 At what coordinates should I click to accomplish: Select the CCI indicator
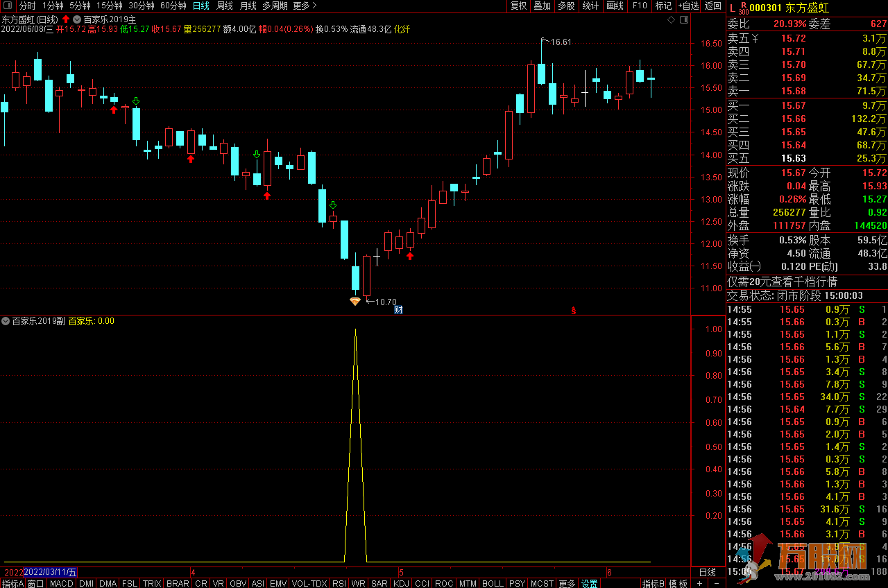pyautogui.click(x=422, y=583)
